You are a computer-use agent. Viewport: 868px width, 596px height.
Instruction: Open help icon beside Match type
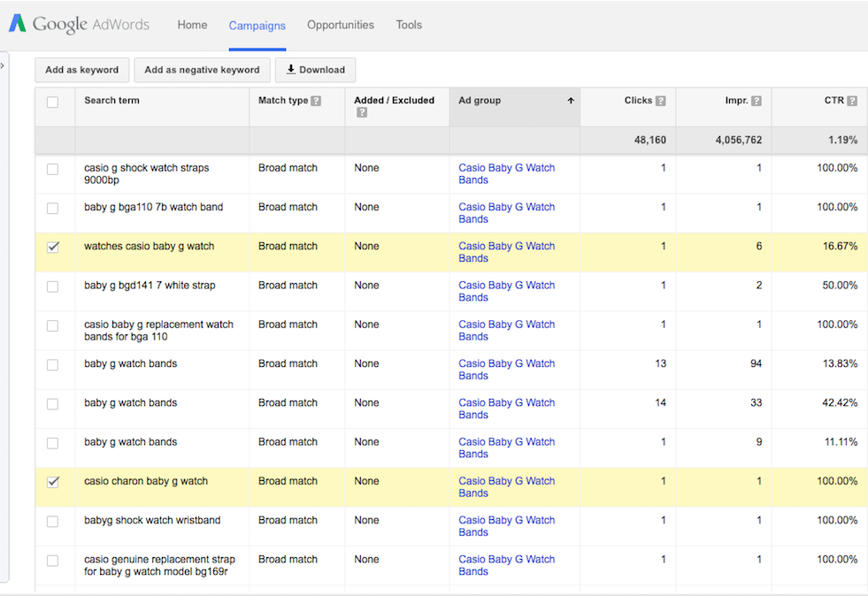click(x=316, y=101)
